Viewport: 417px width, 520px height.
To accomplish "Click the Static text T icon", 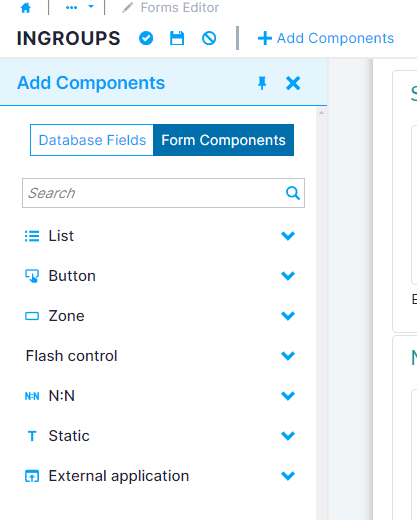I will tap(32, 436).
